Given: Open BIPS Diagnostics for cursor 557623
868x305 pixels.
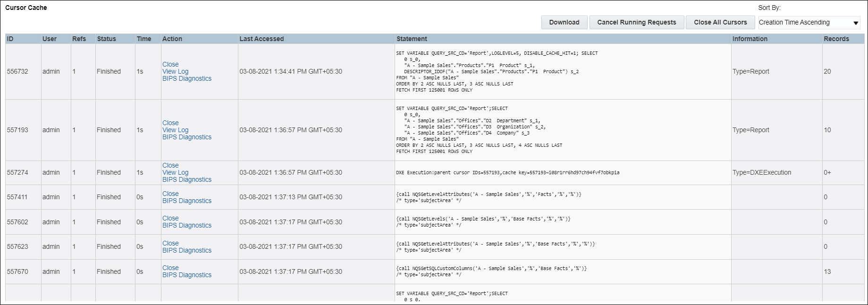Looking at the screenshot, I should [187, 250].
